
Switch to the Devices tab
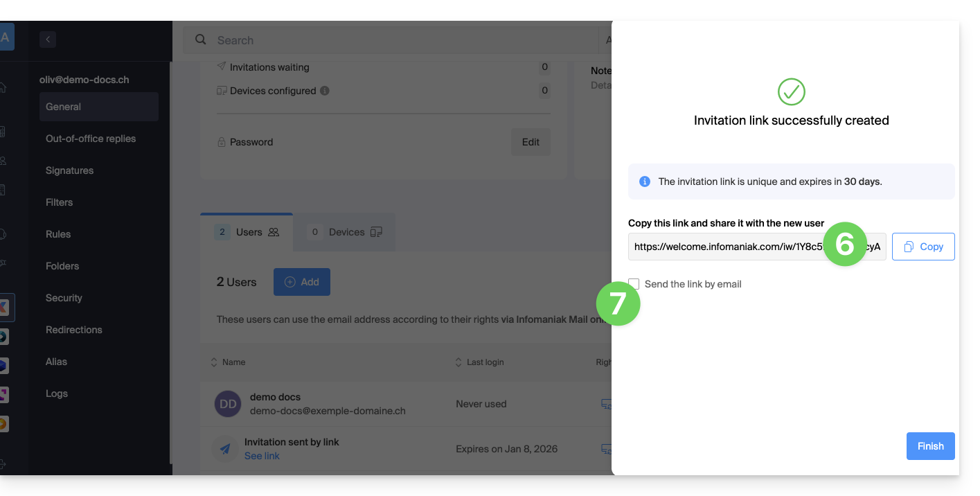(346, 232)
